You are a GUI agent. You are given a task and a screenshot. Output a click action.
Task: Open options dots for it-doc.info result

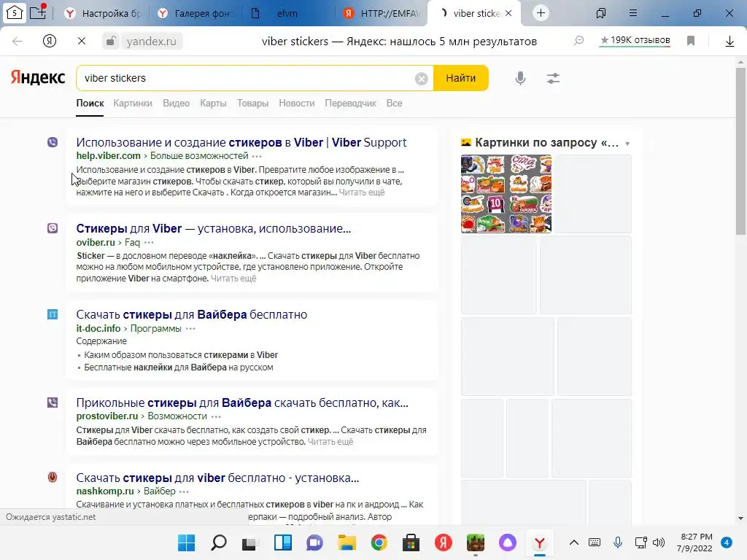(x=190, y=329)
